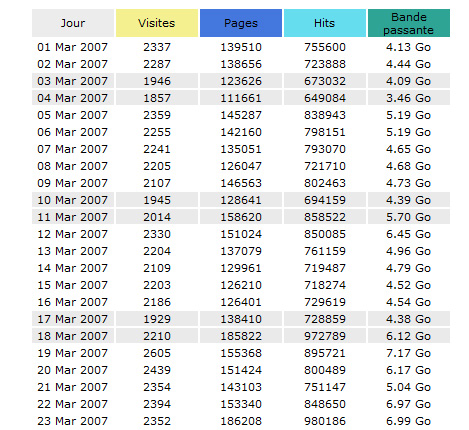
Task: Select the cyan Hits column header
Action: click(x=325, y=23)
